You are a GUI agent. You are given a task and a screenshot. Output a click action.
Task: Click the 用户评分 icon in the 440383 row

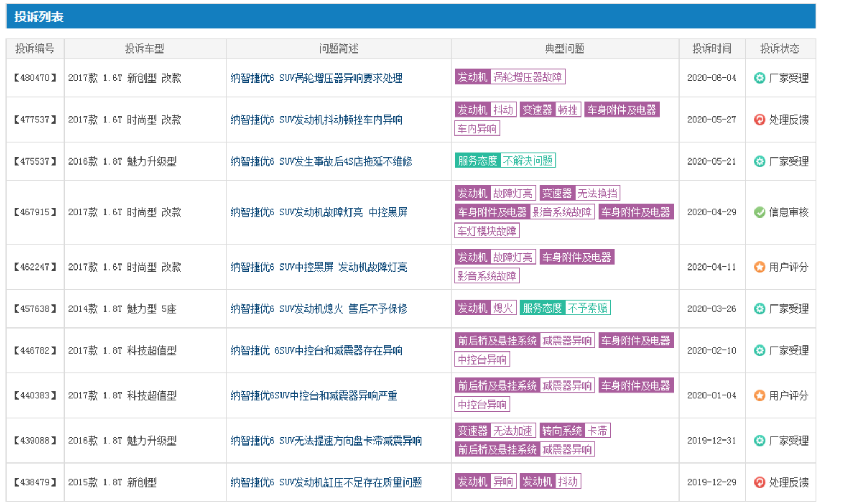pyautogui.click(x=759, y=396)
